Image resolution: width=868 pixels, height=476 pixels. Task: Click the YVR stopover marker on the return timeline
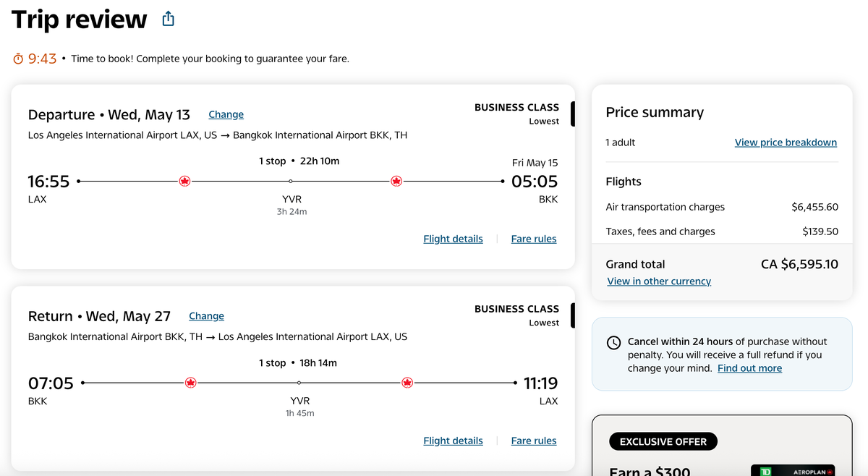[299, 383]
